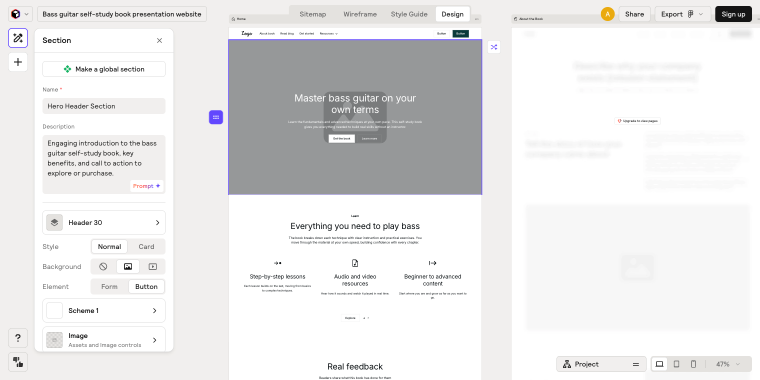Click the Share button

coord(634,14)
